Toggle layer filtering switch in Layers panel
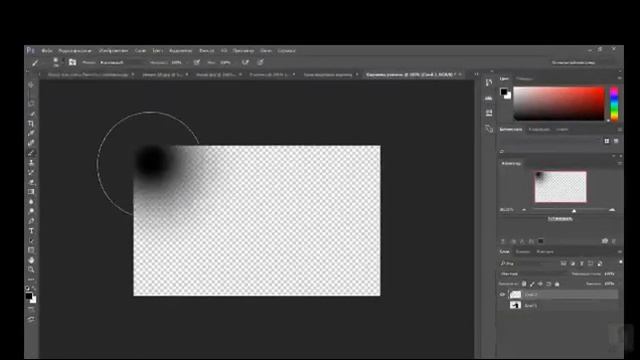The image size is (640, 360). click(x=620, y=262)
